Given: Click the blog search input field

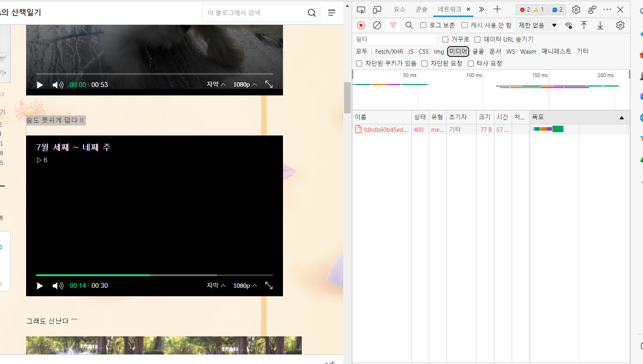Looking at the screenshot, I should [254, 13].
